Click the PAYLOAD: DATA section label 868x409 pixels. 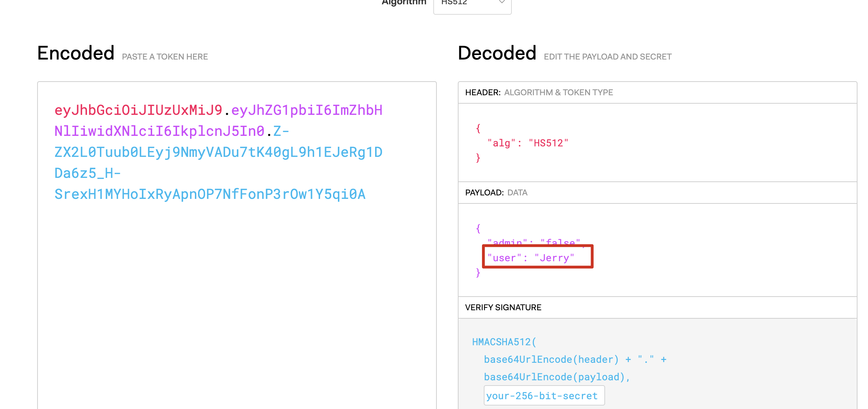(x=496, y=193)
